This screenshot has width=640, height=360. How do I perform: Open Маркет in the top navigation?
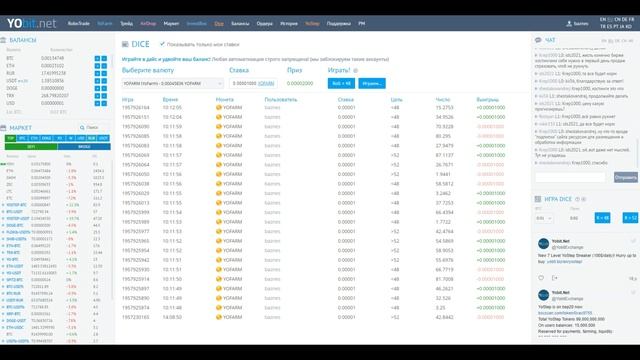[x=171, y=24]
